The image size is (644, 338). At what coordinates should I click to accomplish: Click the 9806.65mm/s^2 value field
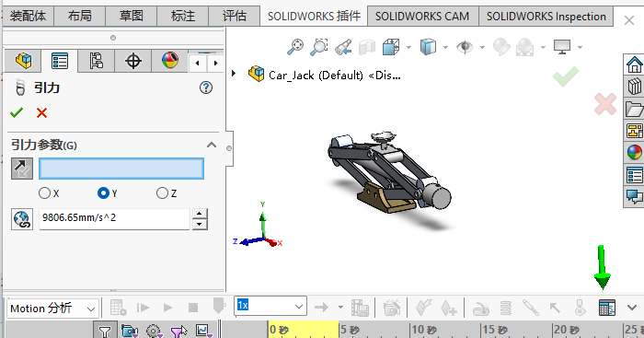[114, 219]
